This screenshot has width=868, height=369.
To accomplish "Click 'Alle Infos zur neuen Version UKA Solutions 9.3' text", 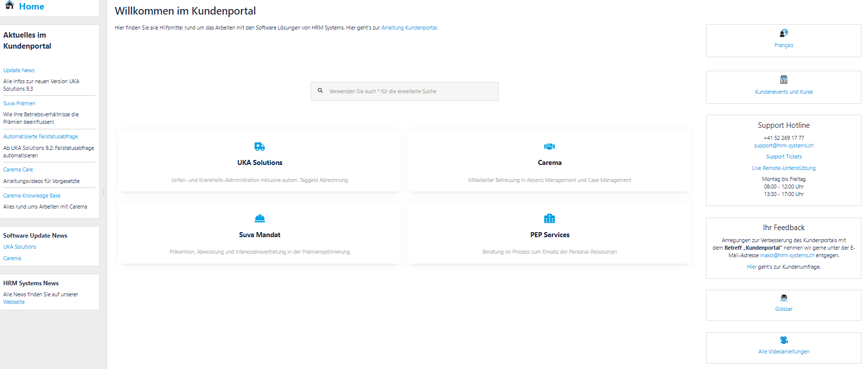I will [41, 85].
